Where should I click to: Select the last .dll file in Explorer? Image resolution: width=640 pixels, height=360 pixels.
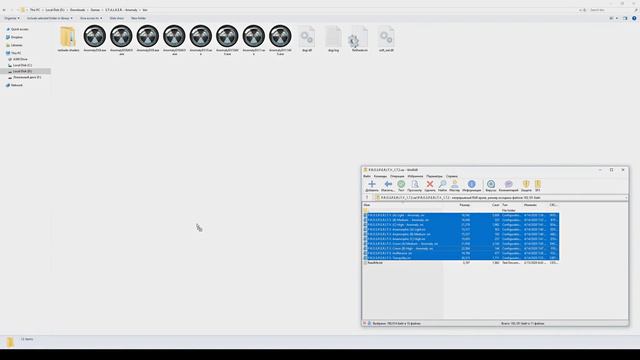coord(386,39)
